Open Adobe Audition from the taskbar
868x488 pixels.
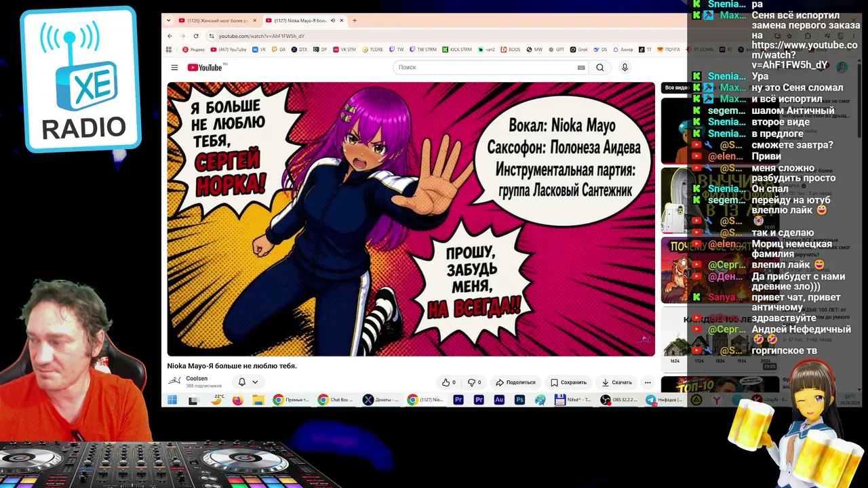(499, 400)
